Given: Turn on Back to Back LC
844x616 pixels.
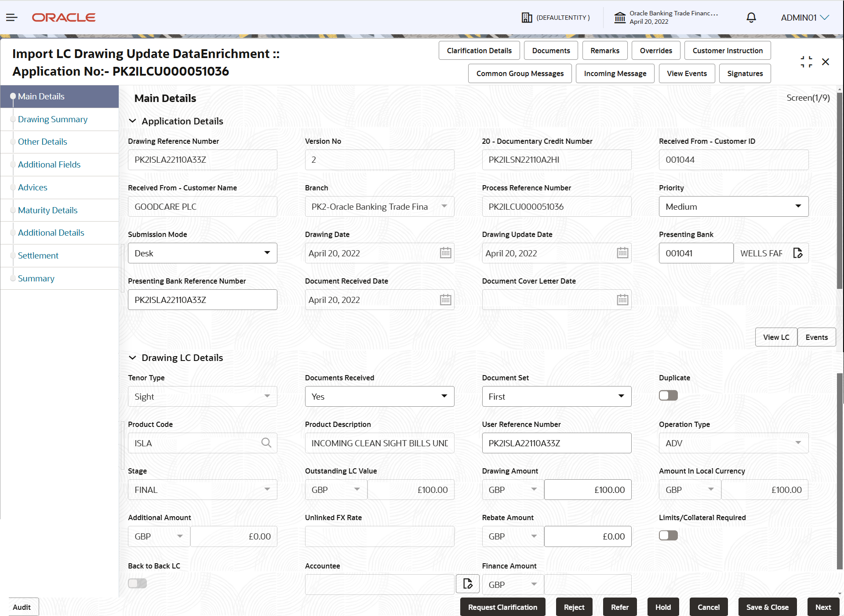Looking at the screenshot, I should 137,583.
